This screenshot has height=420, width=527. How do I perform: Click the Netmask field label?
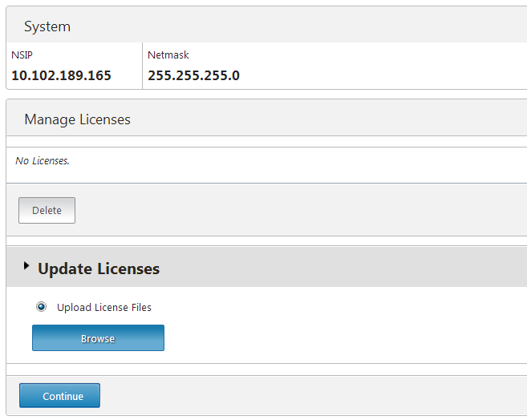pos(168,55)
